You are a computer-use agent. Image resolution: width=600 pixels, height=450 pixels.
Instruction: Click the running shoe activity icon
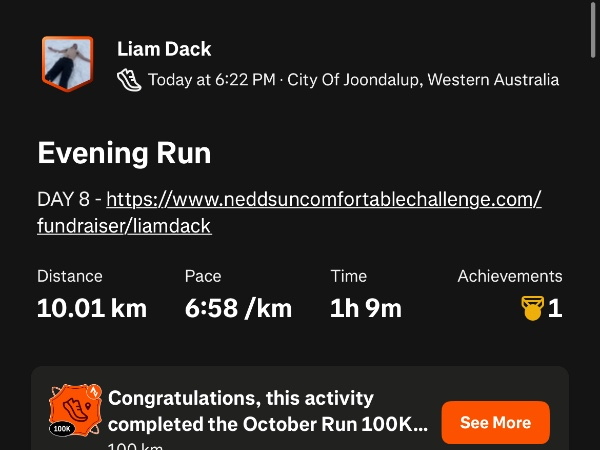[x=129, y=79]
